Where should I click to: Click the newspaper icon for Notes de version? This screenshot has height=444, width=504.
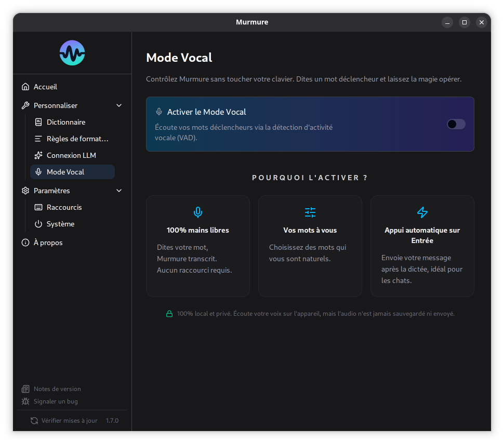(25, 389)
